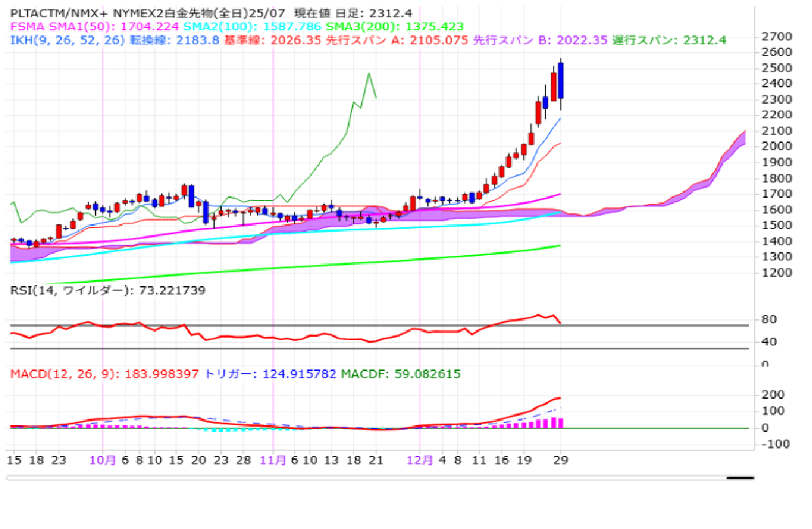This screenshot has height=529, width=812.
Task: Click the 11月 date axis label
Action: [x=273, y=460]
